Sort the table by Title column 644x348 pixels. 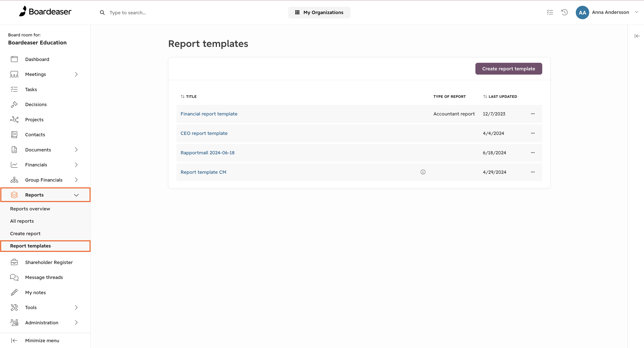189,97
